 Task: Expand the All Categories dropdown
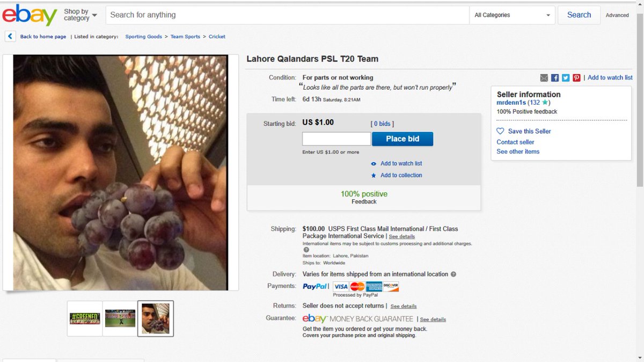coord(513,15)
